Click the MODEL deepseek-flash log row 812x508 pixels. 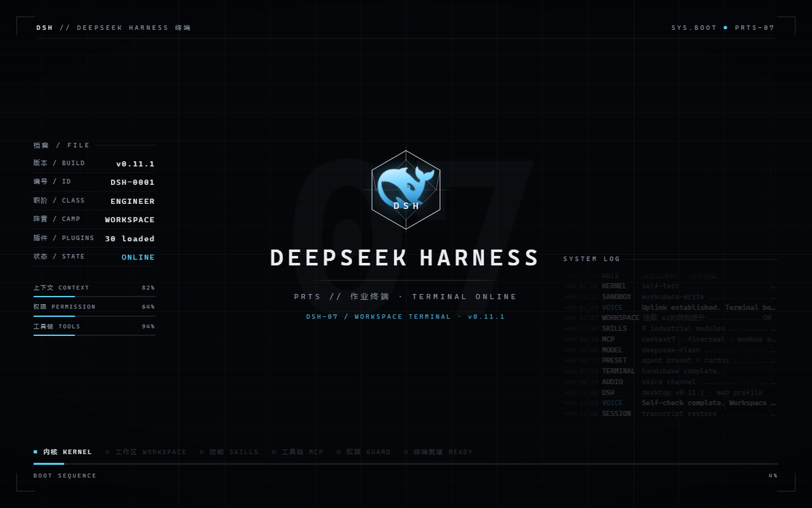point(670,350)
